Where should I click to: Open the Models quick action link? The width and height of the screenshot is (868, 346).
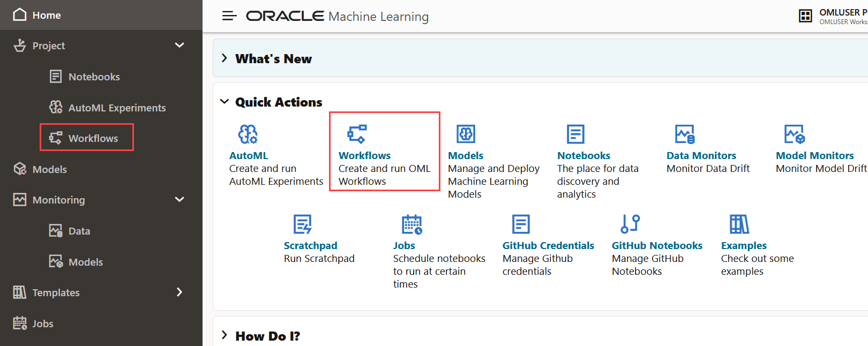466,156
